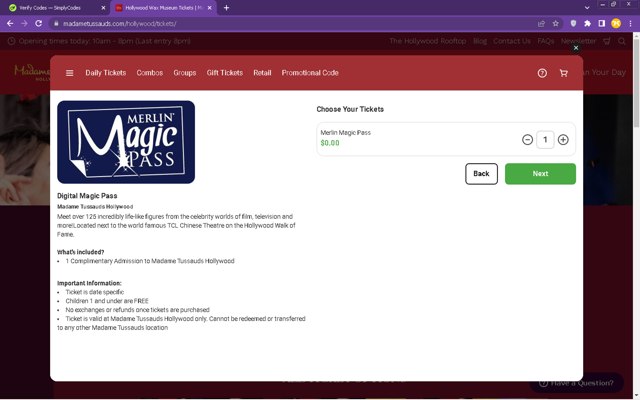
Task: Click the site header basket icon
Action: click(607, 41)
